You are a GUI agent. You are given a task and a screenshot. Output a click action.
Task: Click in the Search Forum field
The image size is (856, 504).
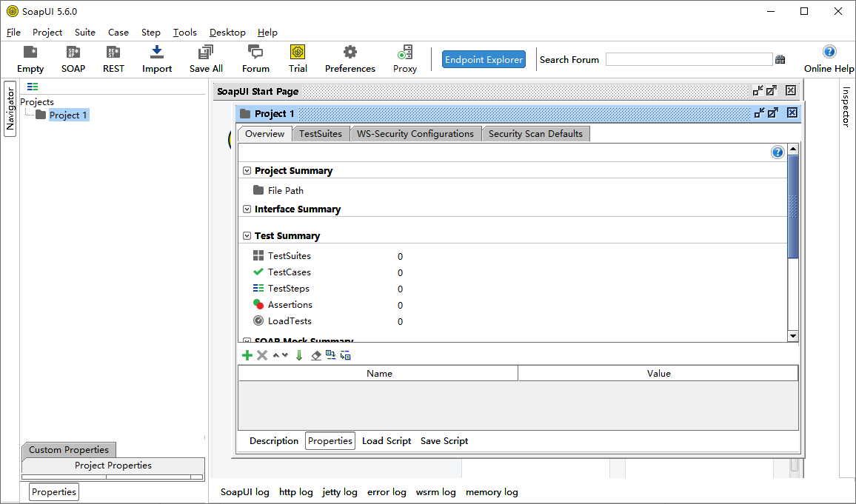click(x=689, y=59)
